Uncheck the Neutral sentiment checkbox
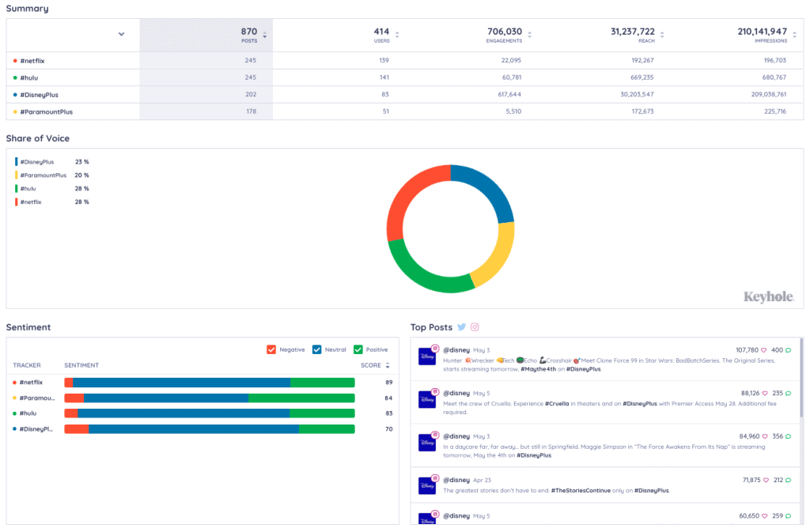 (x=316, y=350)
